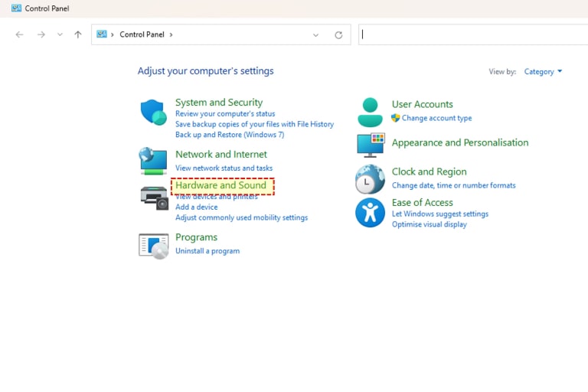Open Hardware and Sound category
The width and height of the screenshot is (588, 392).
220,185
